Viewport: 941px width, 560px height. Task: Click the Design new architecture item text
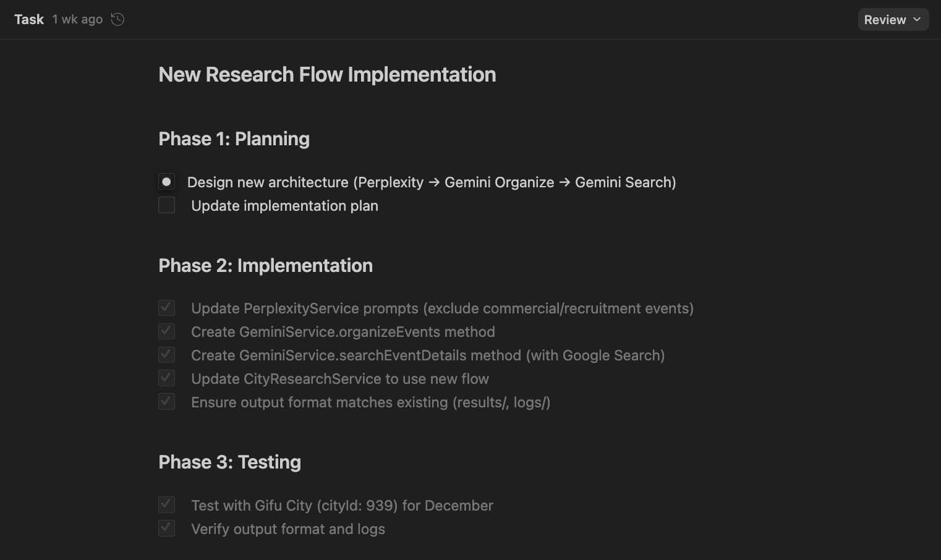(x=431, y=182)
